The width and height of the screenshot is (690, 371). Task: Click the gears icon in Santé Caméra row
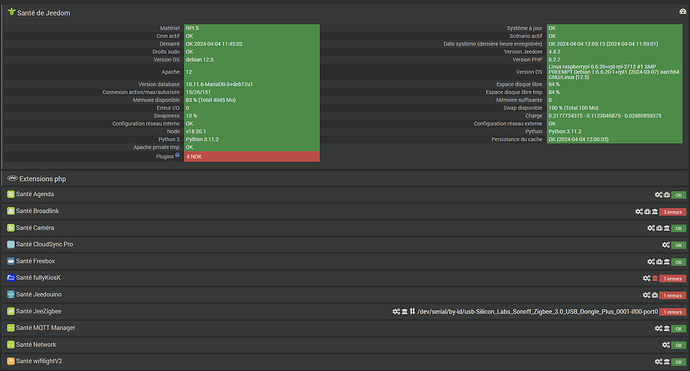click(651, 228)
